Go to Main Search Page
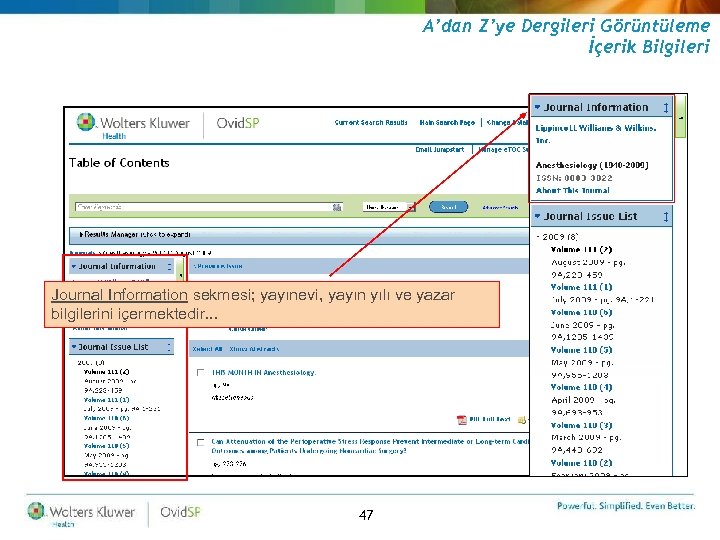Image resolution: width=720 pixels, height=540 pixels. (x=447, y=123)
